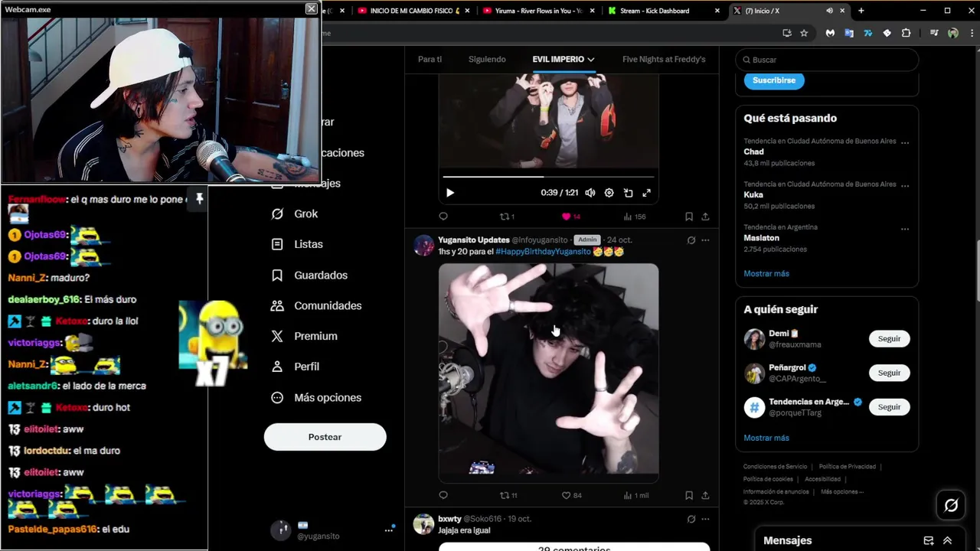Repost the top video post with 1 repost
This screenshot has height=551, width=980.
(x=506, y=217)
